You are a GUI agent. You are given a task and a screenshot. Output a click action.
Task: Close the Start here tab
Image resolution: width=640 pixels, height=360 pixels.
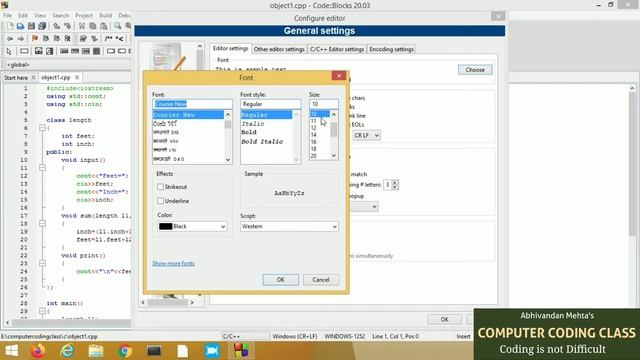33,77
